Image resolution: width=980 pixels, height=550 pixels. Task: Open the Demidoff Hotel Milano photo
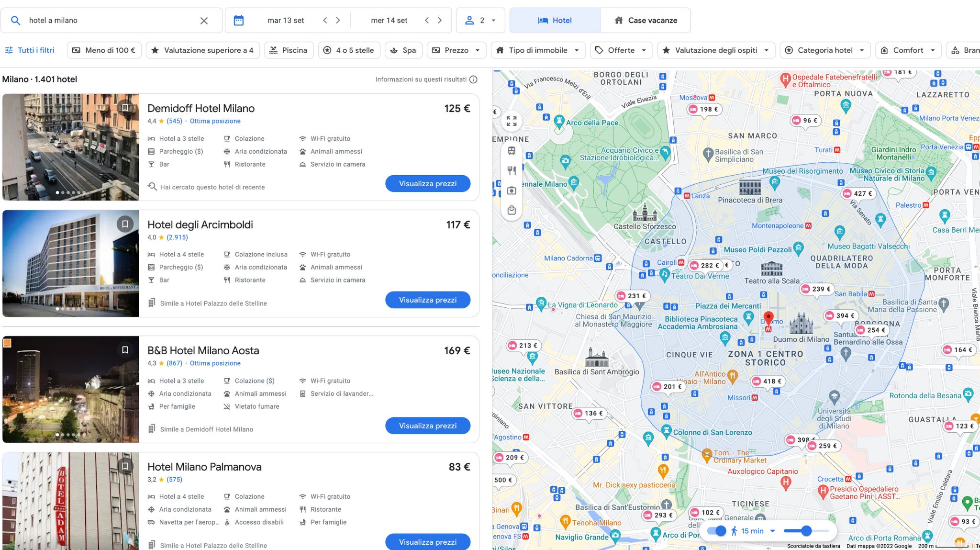71,147
